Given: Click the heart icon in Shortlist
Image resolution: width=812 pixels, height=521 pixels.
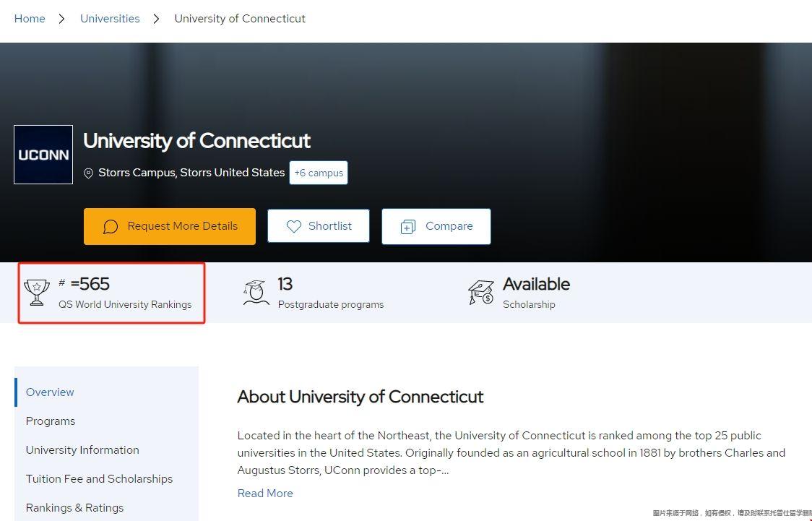Looking at the screenshot, I should [x=293, y=226].
